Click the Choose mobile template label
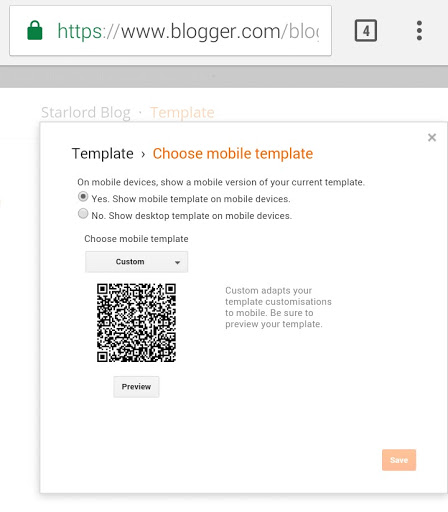 (x=136, y=239)
